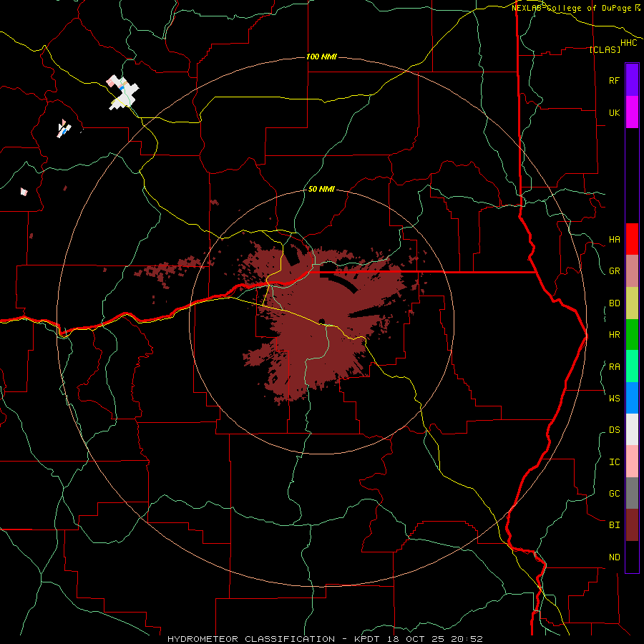Click the BD legend label
The width and height of the screenshot is (644, 644).
[x=614, y=303]
